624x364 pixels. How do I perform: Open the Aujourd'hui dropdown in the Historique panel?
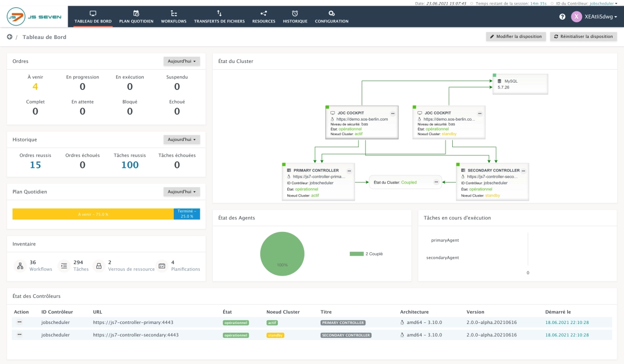(182, 139)
